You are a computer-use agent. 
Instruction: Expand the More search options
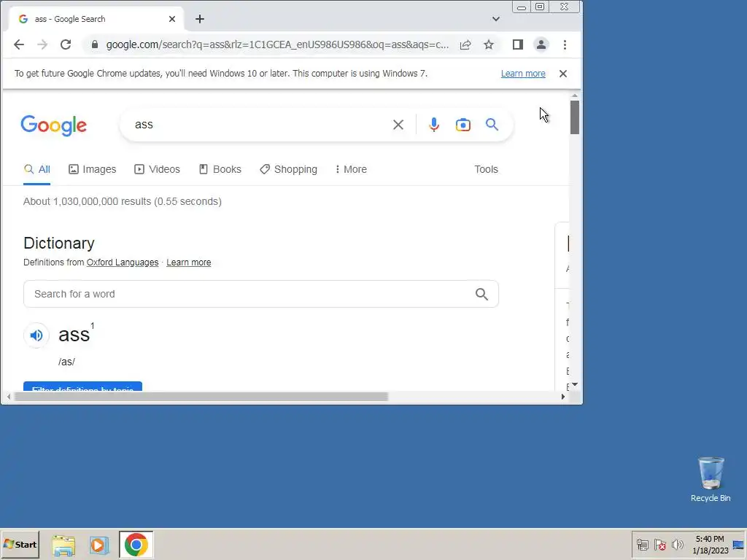pos(351,169)
